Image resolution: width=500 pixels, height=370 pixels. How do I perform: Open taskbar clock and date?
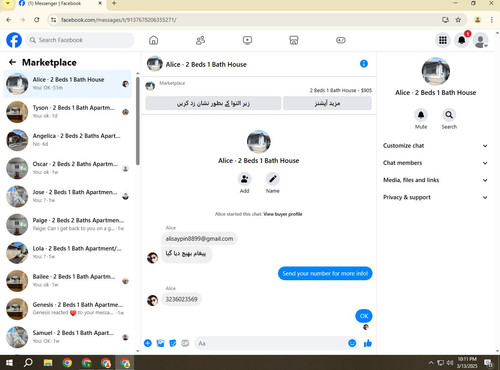coord(467,362)
